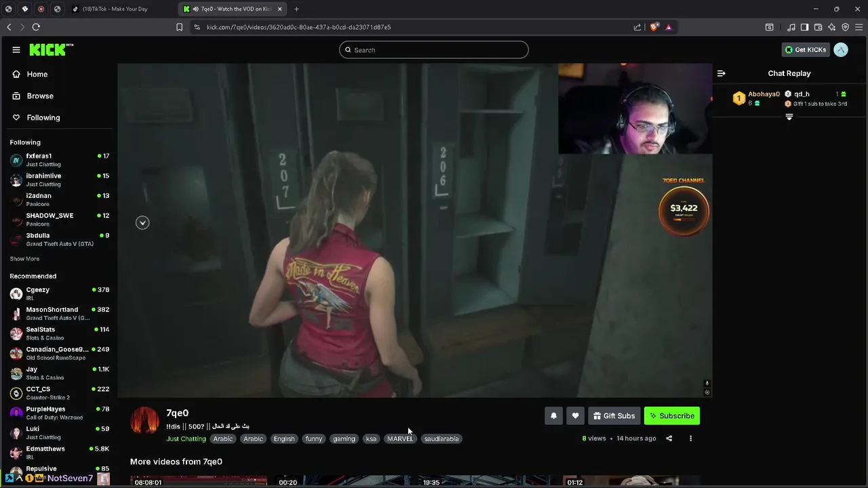Select the saudiarabia tag
This screenshot has height=488, width=868.
click(x=441, y=439)
